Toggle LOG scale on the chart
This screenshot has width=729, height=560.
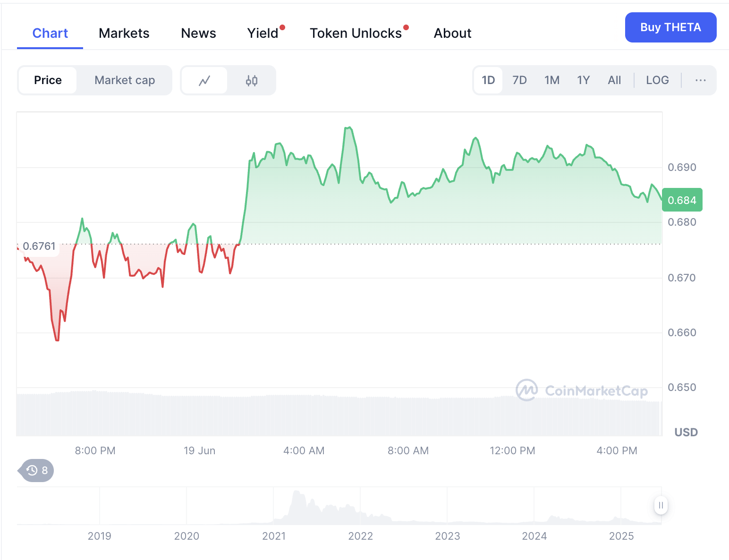(x=657, y=80)
